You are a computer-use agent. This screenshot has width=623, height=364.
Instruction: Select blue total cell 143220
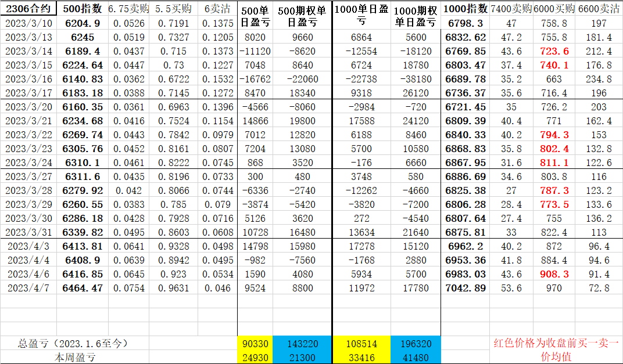(302, 343)
